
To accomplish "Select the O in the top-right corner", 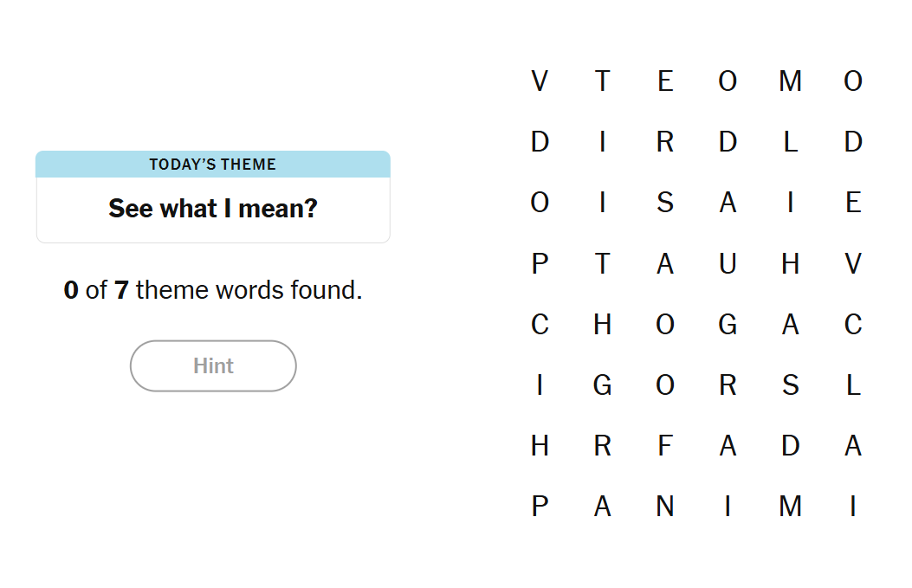I will point(853,81).
